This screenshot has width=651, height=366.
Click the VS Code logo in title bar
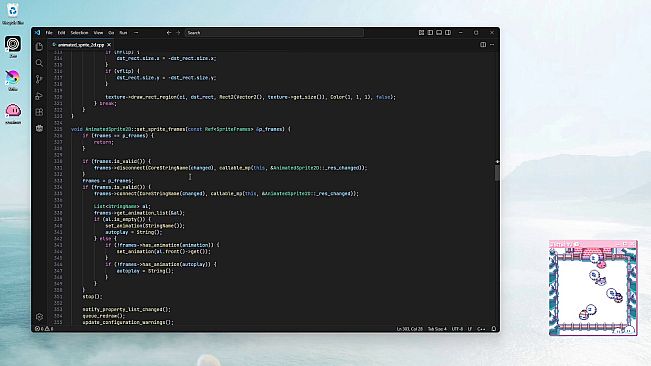pos(37,32)
